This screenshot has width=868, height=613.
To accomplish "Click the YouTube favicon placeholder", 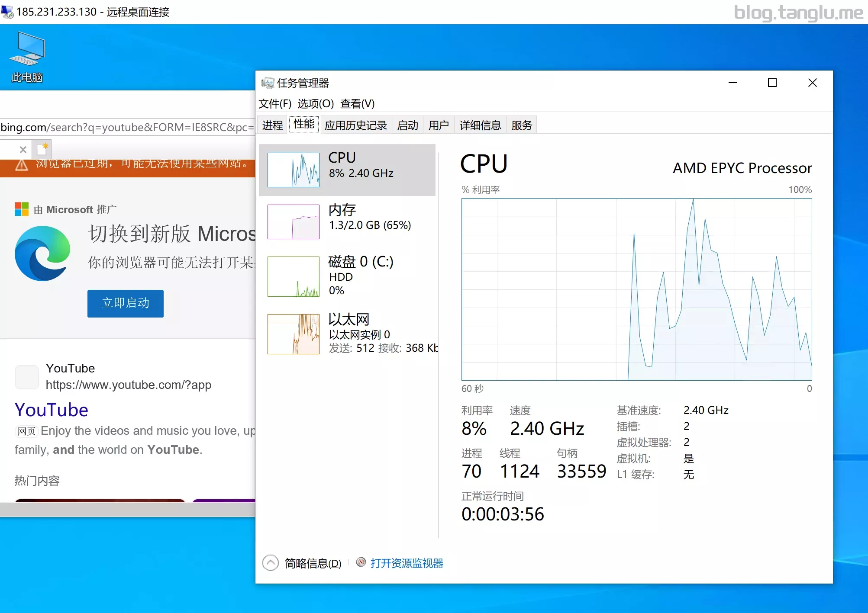I will pos(27,377).
